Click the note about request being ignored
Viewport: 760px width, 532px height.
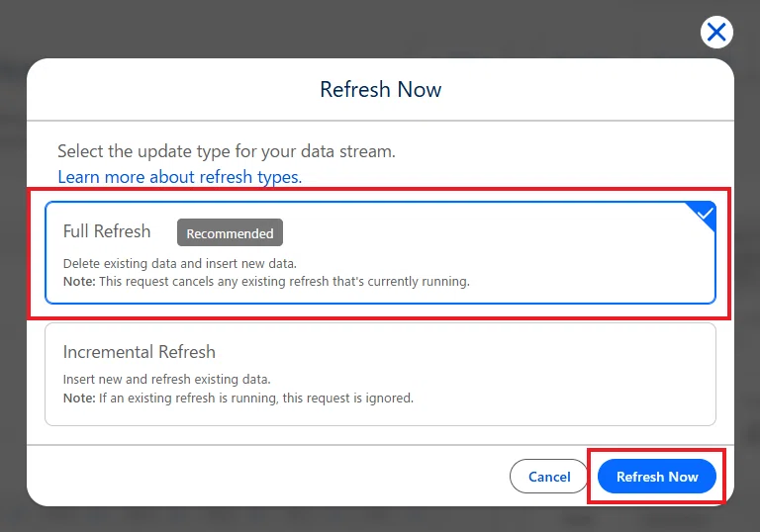(238, 398)
